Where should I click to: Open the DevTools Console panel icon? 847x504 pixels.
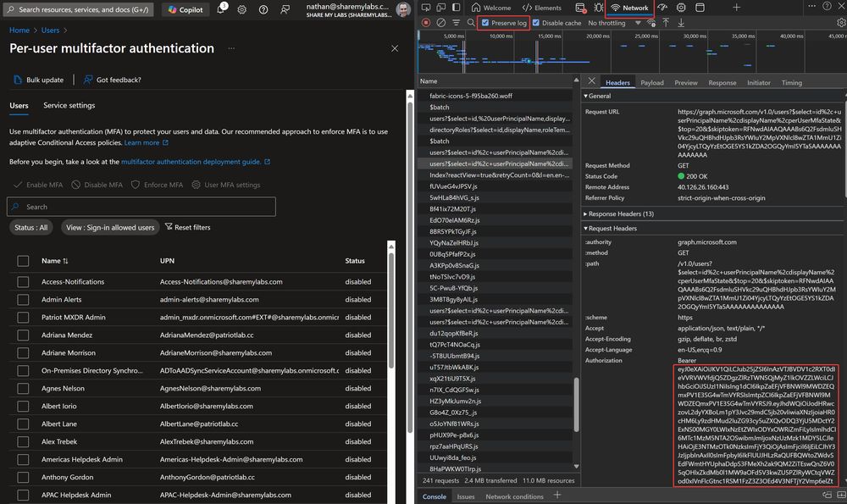(x=581, y=8)
